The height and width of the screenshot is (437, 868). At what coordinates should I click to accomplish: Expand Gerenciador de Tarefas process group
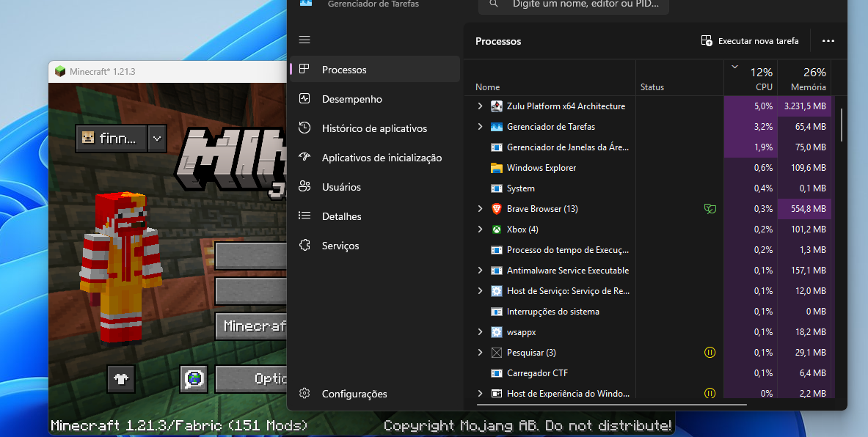coord(480,127)
